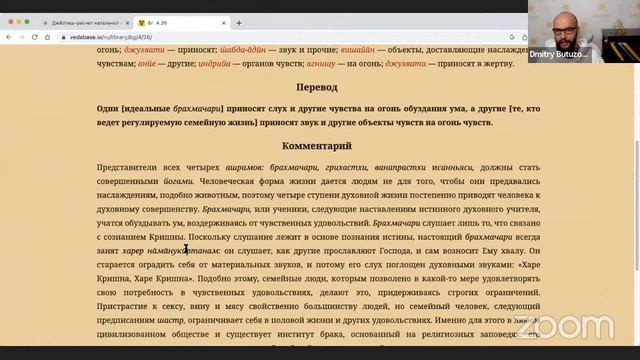Open word link вишайа̄н
This screenshot has width=640, height=360.
pos(358,50)
